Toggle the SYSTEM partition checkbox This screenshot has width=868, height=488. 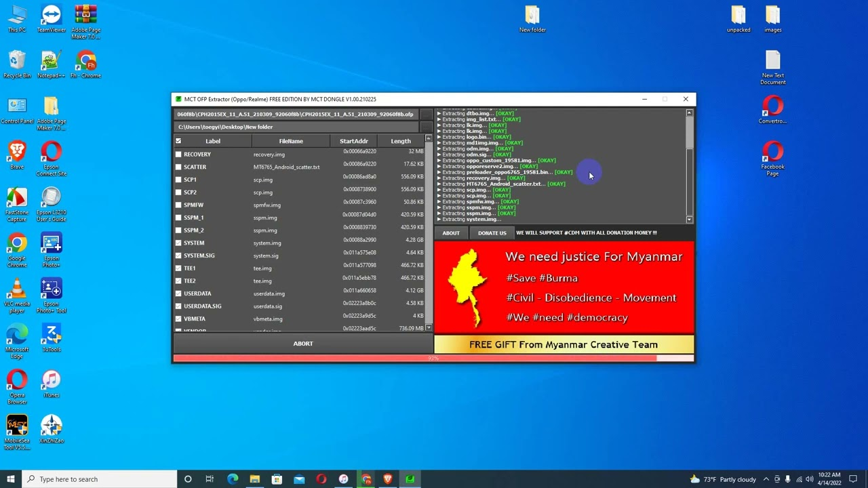tap(178, 243)
